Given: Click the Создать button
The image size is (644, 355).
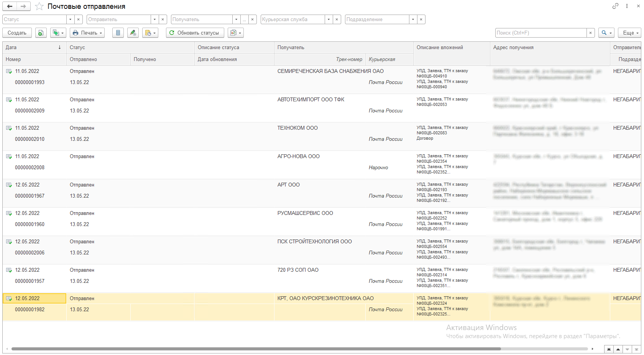Looking at the screenshot, I should coord(17,33).
